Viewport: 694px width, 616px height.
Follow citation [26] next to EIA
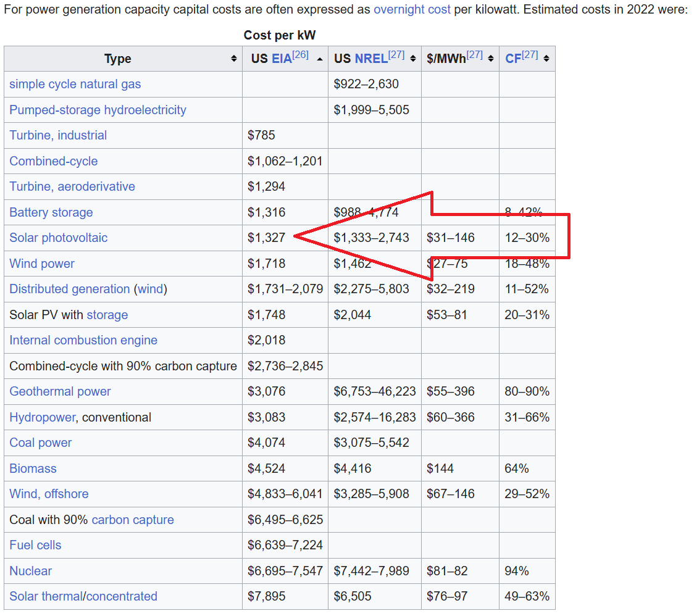click(301, 55)
